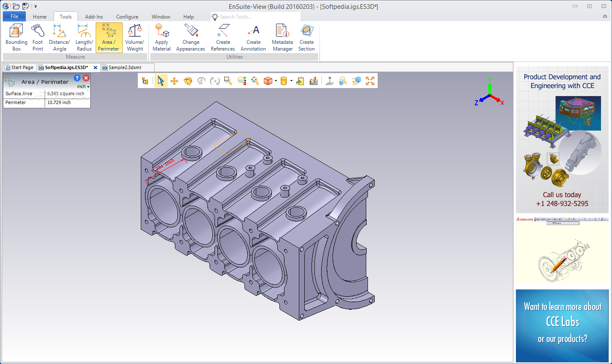612x364 pixels.
Task: Click the grayed roll view (+) tool
Action: coord(215,81)
